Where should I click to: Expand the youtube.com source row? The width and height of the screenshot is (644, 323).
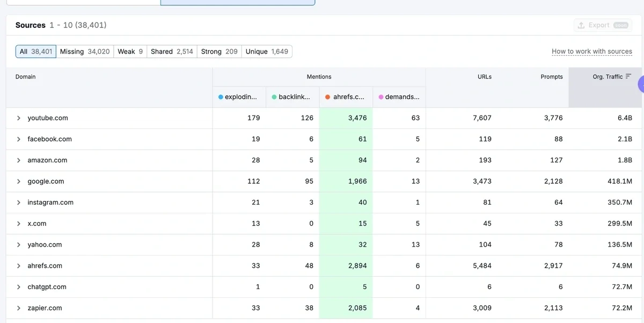(x=18, y=118)
